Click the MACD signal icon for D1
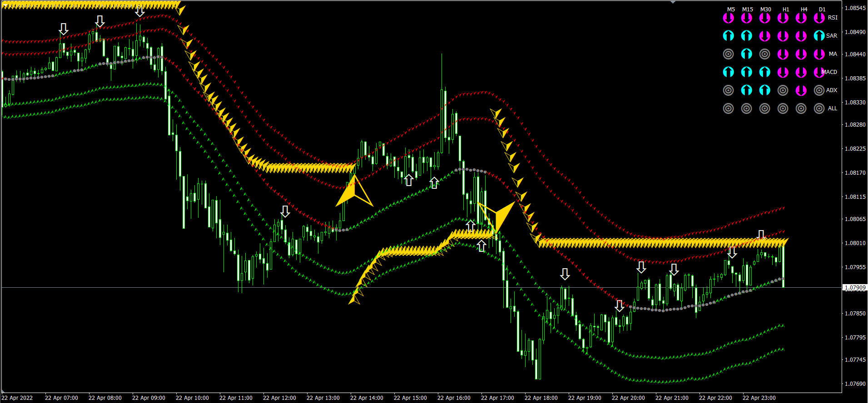Screen dimensions: 868x403 tap(819, 72)
